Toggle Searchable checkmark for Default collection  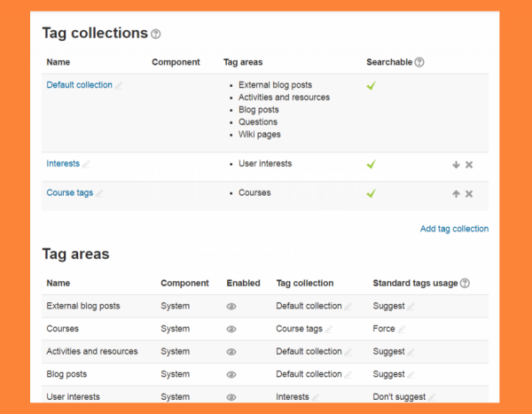tap(372, 86)
